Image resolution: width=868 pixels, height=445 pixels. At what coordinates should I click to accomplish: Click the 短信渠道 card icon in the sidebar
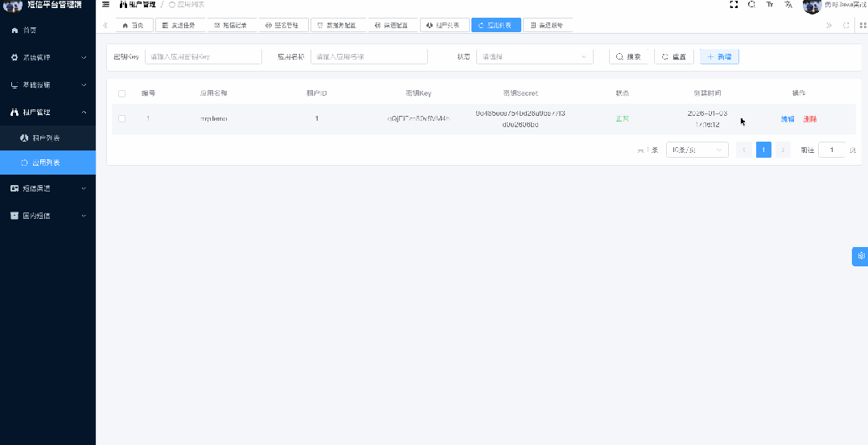click(x=15, y=188)
